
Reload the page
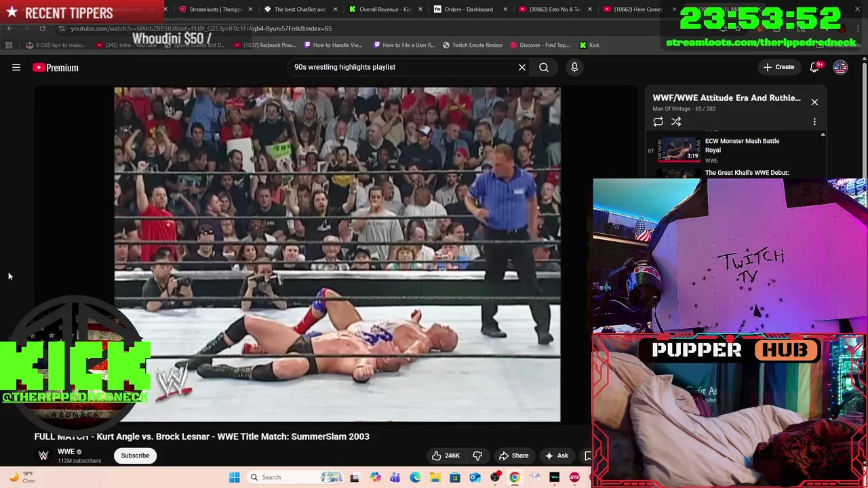point(42,28)
